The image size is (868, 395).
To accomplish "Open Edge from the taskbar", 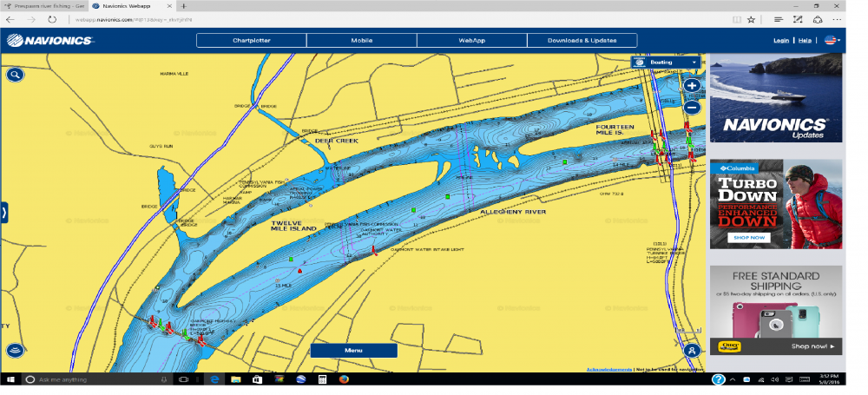I will point(214,379).
